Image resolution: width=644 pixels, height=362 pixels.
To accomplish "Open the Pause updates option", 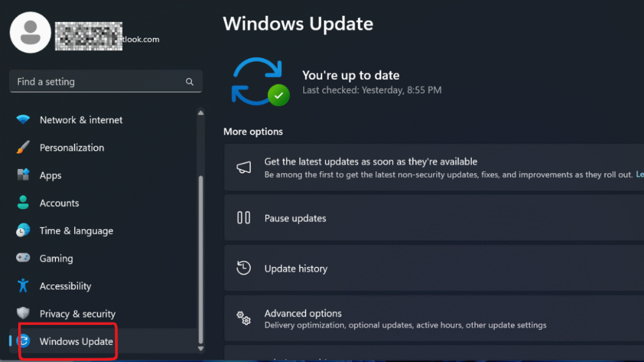I will click(x=434, y=218).
